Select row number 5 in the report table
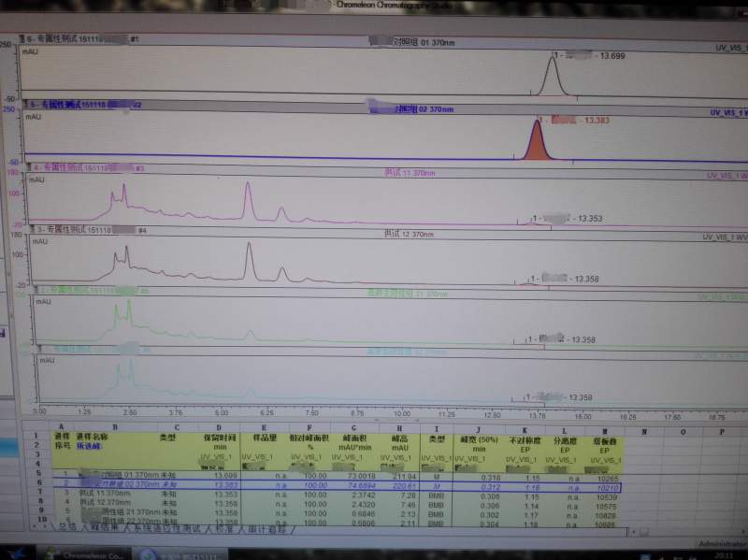Viewport: 748px width, 560px height. point(38,473)
